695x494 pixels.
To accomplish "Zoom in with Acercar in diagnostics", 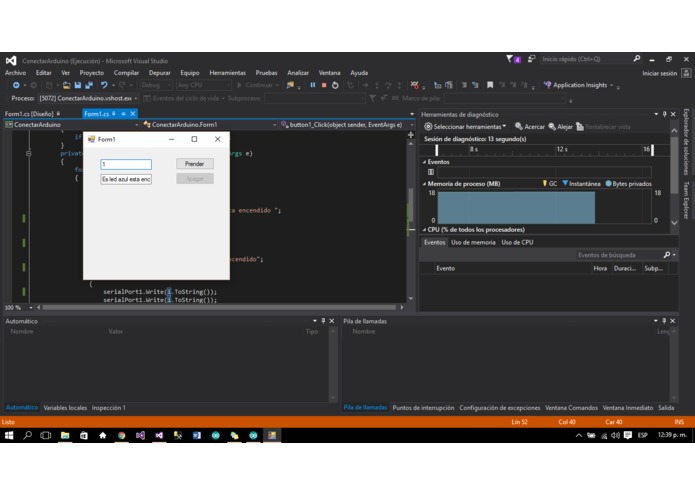I will pyautogui.click(x=529, y=127).
